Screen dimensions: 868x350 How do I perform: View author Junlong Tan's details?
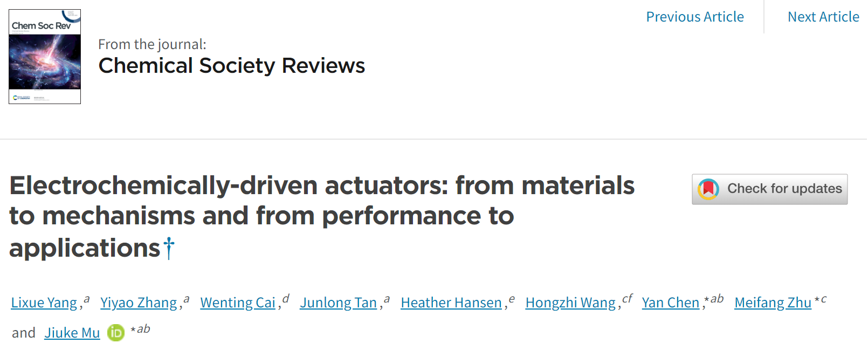point(338,303)
